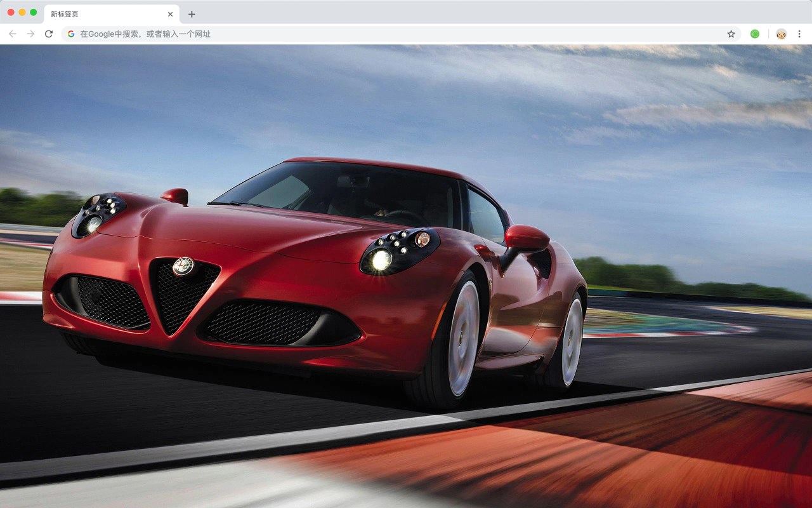Click the browser back arrow

tap(13, 34)
